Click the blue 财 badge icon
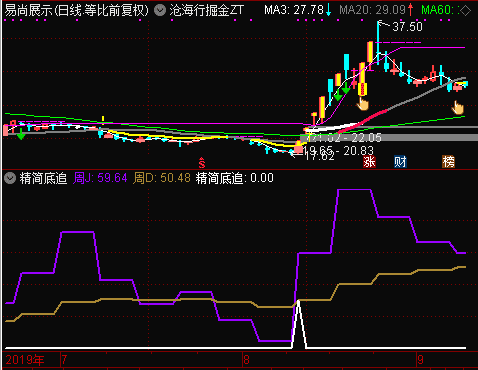This screenshot has width=478, height=370. click(400, 162)
